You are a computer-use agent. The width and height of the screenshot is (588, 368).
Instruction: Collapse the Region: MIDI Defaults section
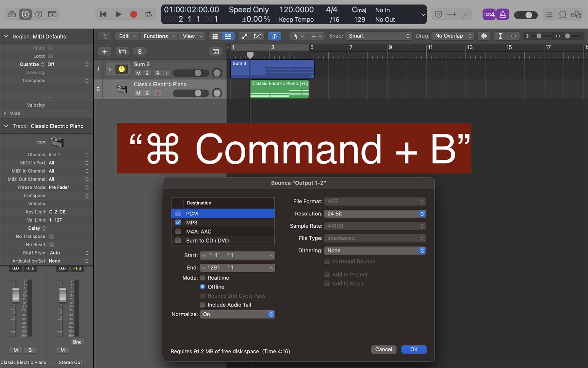(6, 36)
